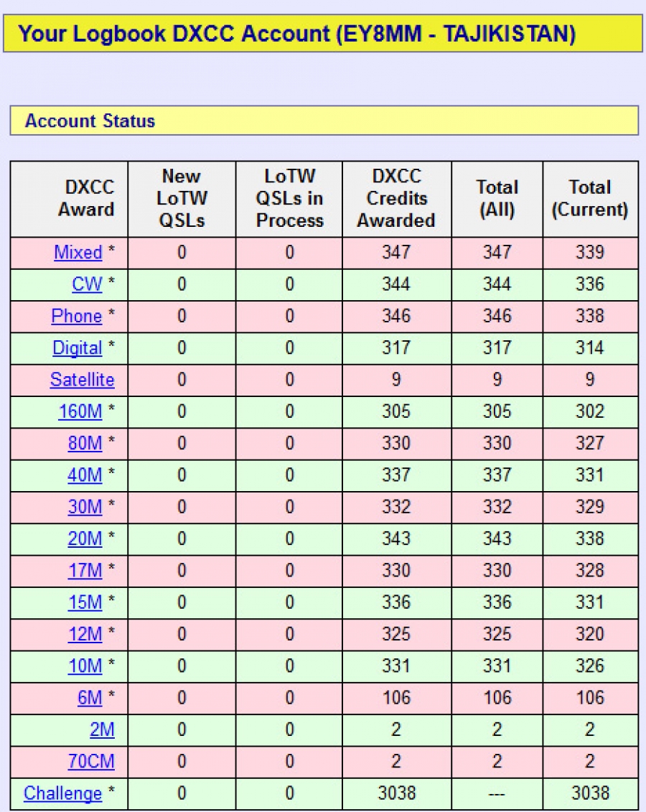The width and height of the screenshot is (646, 812).
Task: Select Challenge row Total (All) dashes
Action: (x=497, y=794)
